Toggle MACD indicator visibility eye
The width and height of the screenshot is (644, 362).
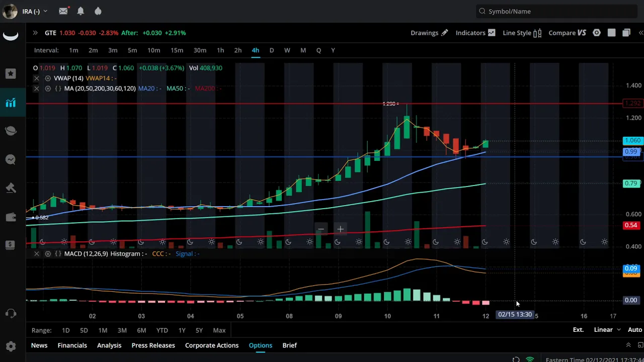pyautogui.click(x=48, y=254)
